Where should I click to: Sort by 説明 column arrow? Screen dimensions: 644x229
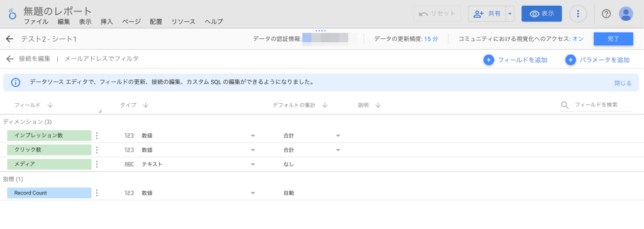[x=378, y=105]
